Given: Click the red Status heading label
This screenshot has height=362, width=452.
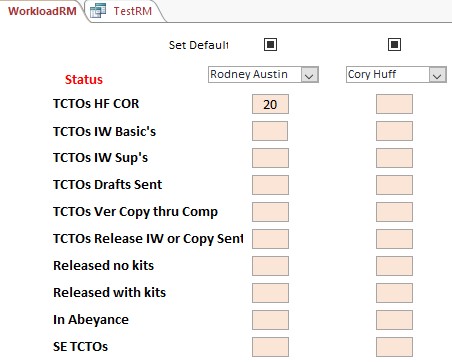Looking at the screenshot, I should [x=84, y=80].
